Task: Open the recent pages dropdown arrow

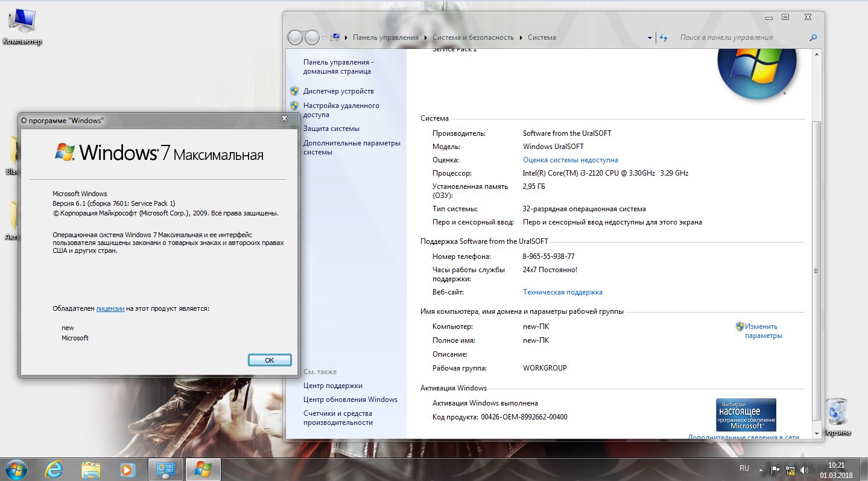Action: tap(325, 37)
